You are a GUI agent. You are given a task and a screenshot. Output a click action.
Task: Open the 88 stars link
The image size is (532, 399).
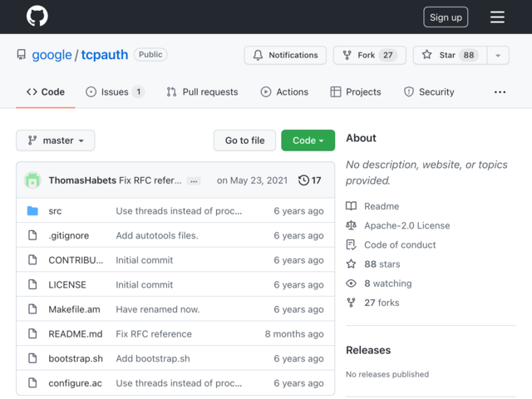coord(382,264)
